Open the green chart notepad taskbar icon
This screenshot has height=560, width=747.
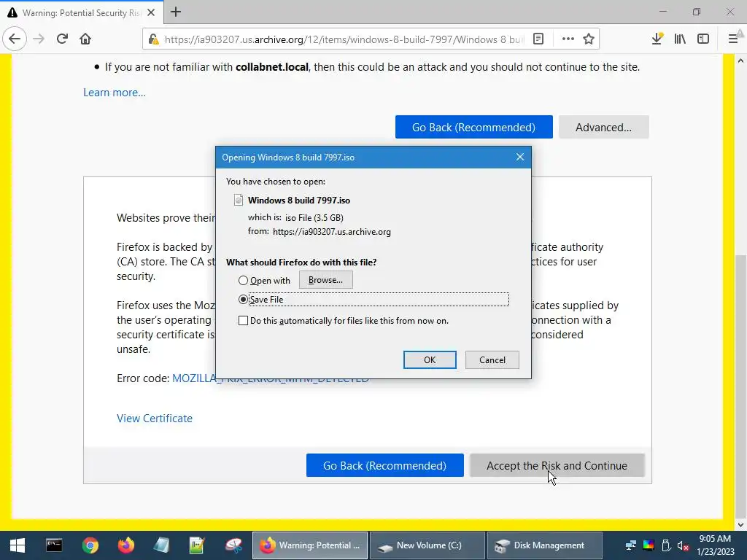(x=197, y=545)
